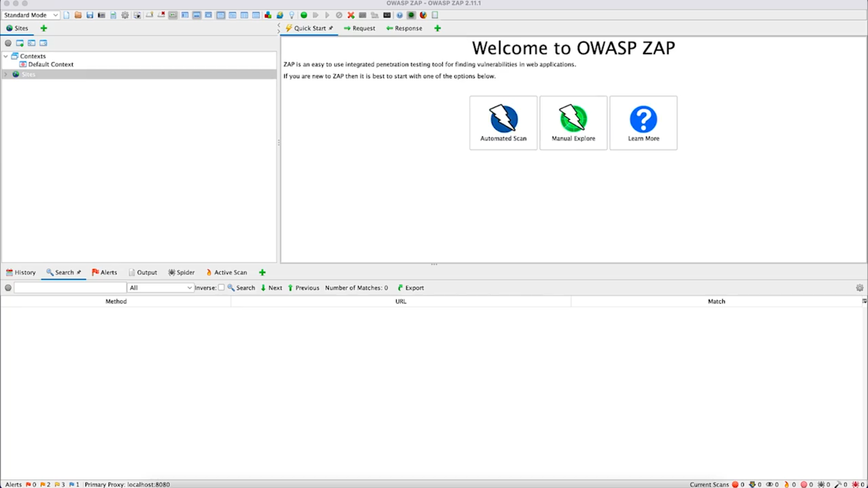Launch browser with the Firefox toolbar icon
Screen dimensions: 868x488
click(423, 15)
